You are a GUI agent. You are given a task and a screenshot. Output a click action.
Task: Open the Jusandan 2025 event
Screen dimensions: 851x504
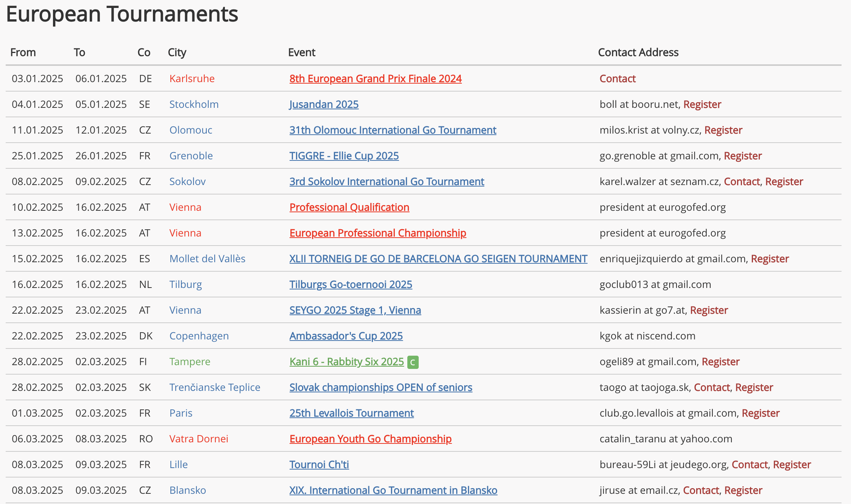click(324, 104)
